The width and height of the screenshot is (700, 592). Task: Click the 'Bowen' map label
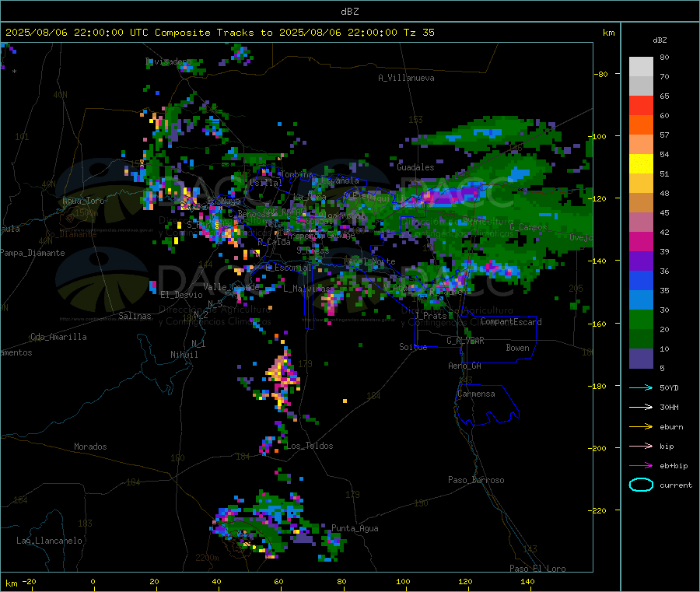pyautogui.click(x=517, y=348)
